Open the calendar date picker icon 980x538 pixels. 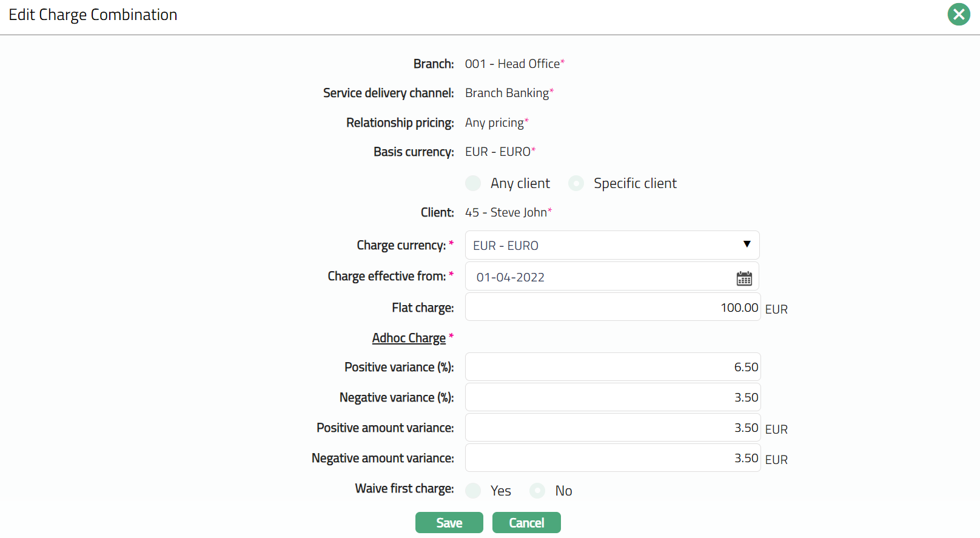(744, 278)
